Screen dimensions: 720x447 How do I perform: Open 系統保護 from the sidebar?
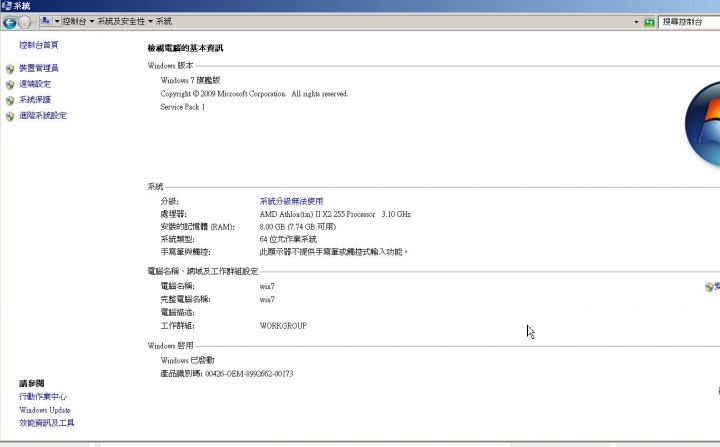[35, 100]
